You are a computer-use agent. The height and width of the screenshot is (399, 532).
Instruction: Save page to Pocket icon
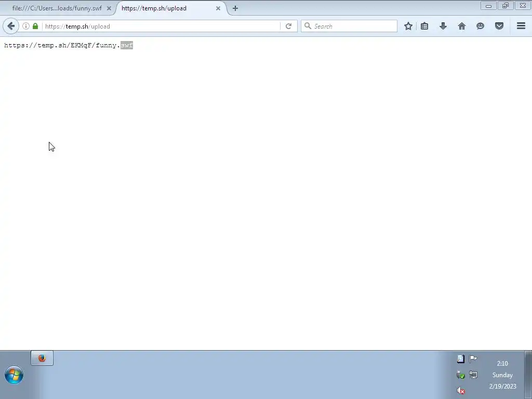click(x=499, y=26)
